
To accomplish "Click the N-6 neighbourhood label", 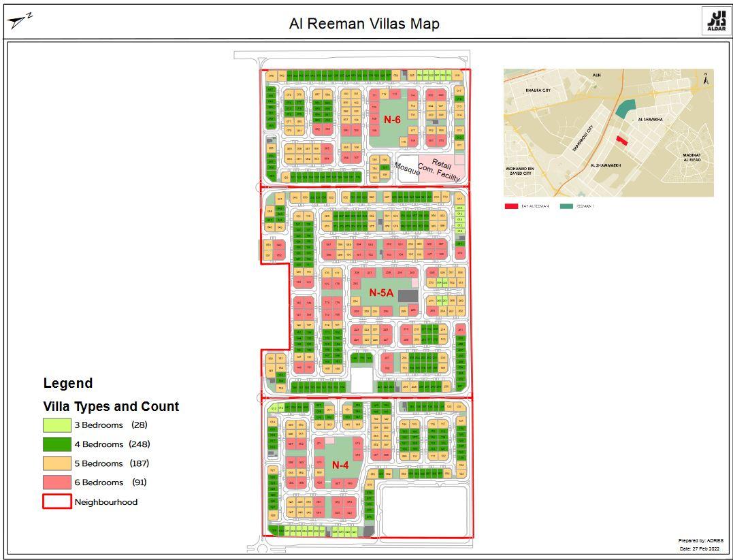I will (x=392, y=120).
